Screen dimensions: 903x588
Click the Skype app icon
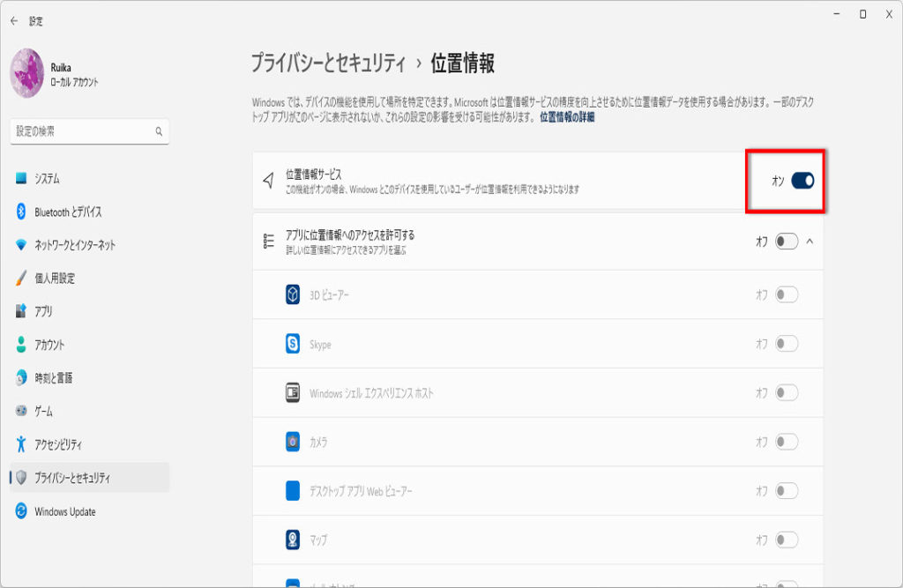[x=293, y=344]
